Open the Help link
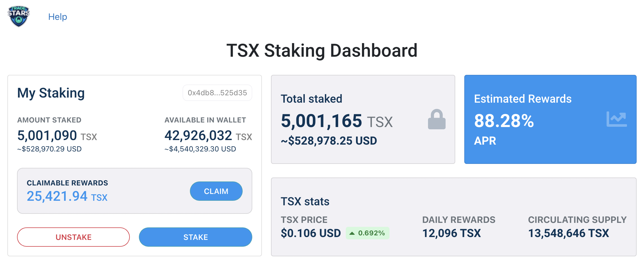Screen dimensions: 644x262 click(58, 17)
